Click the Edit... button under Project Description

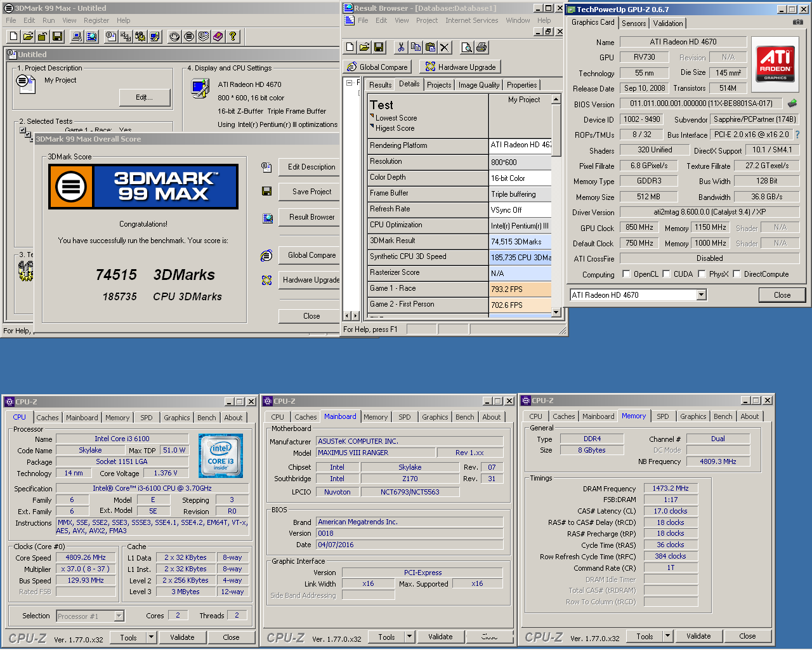[x=145, y=97]
